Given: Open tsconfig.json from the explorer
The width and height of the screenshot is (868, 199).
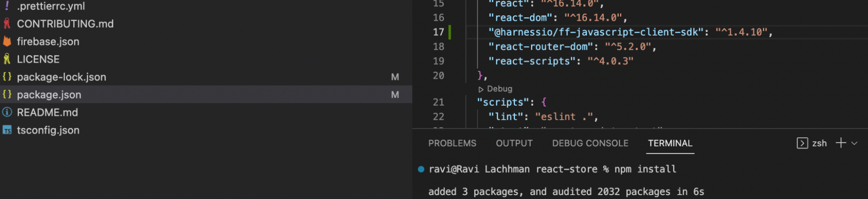Looking at the screenshot, I should tap(48, 130).
